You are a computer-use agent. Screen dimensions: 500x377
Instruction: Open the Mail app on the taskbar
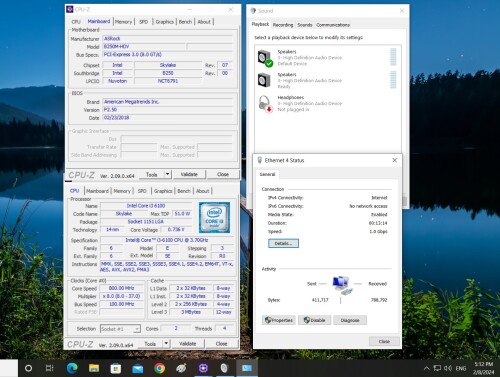(137, 368)
